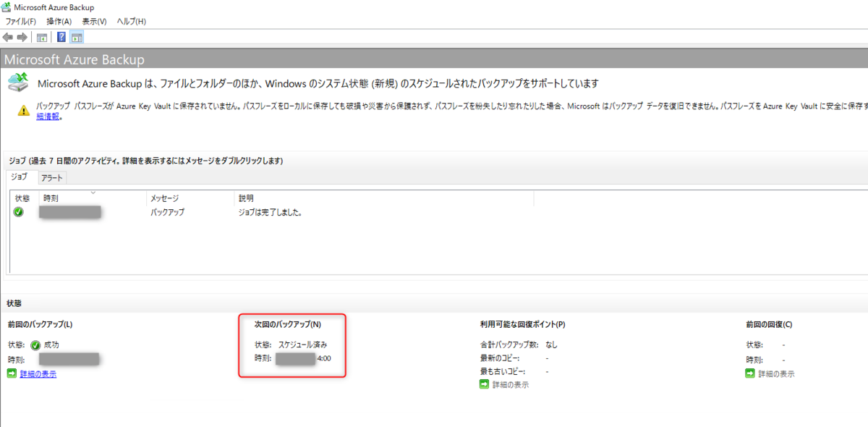Image resolution: width=868 pixels, height=427 pixels.
Task: Switch to the ジョブ tab
Action: coord(20,177)
